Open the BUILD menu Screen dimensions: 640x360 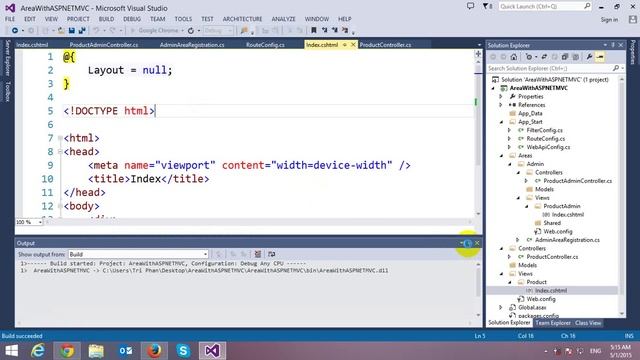107,19
